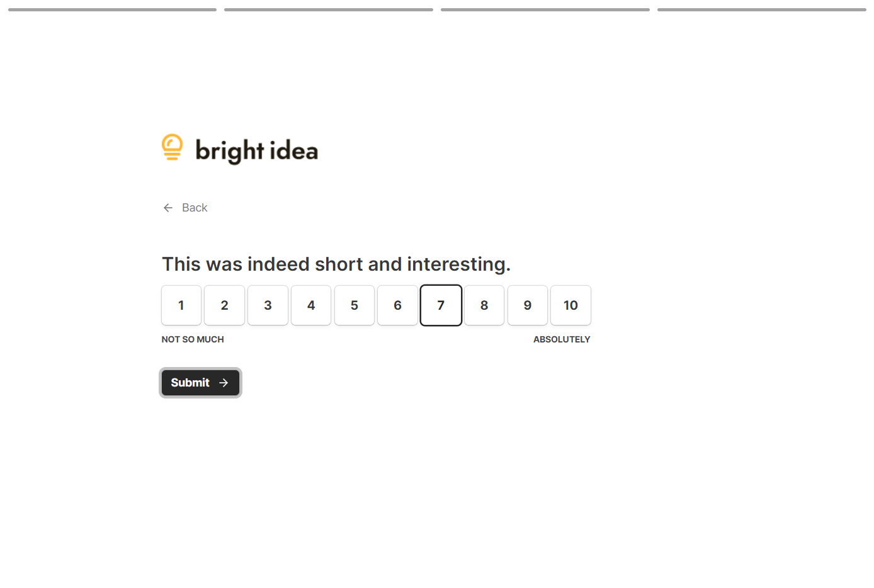
Task: Click the first progress bar segment
Action: pos(112,10)
